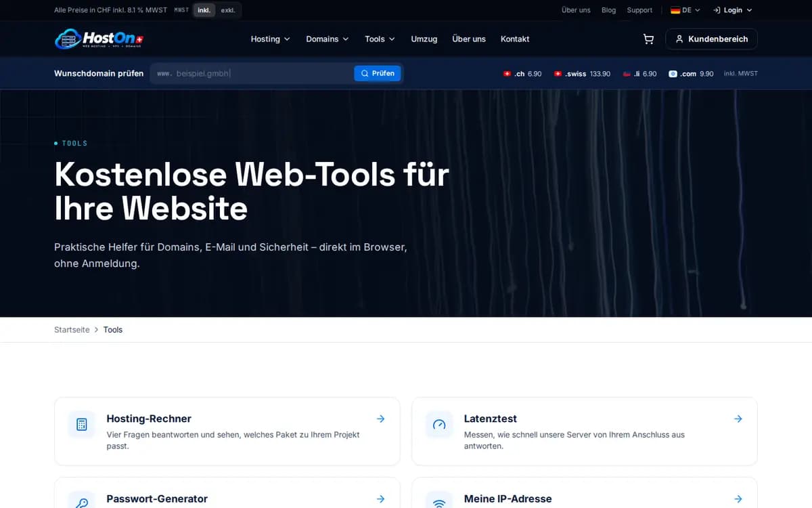Click the Latenztest gauge icon
Image resolution: width=812 pixels, height=508 pixels.
(439, 425)
